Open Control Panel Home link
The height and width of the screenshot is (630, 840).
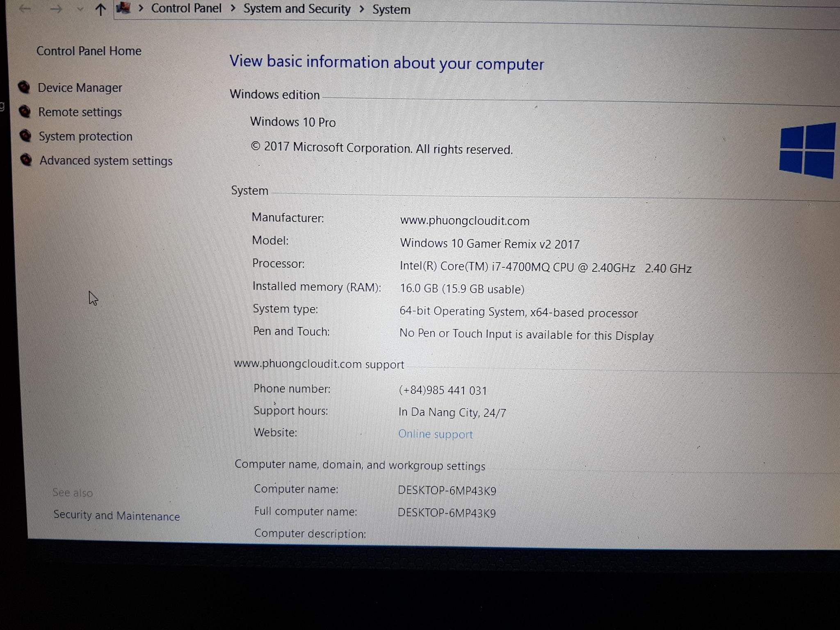coord(89,51)
